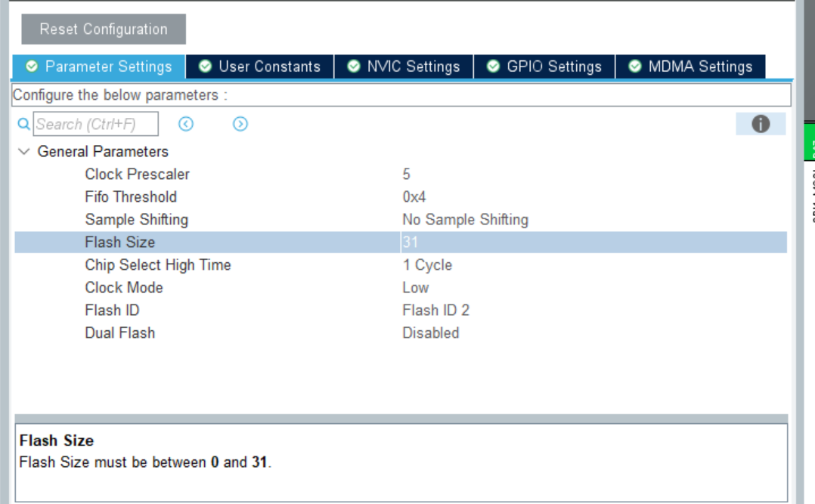Viewport: 815px width, 504px height.
Task: Collapse the General Parameters section
Action: 23,152
